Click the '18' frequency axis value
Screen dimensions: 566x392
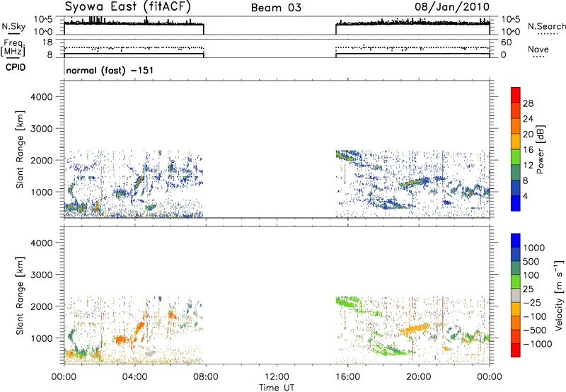click(47, 42)
